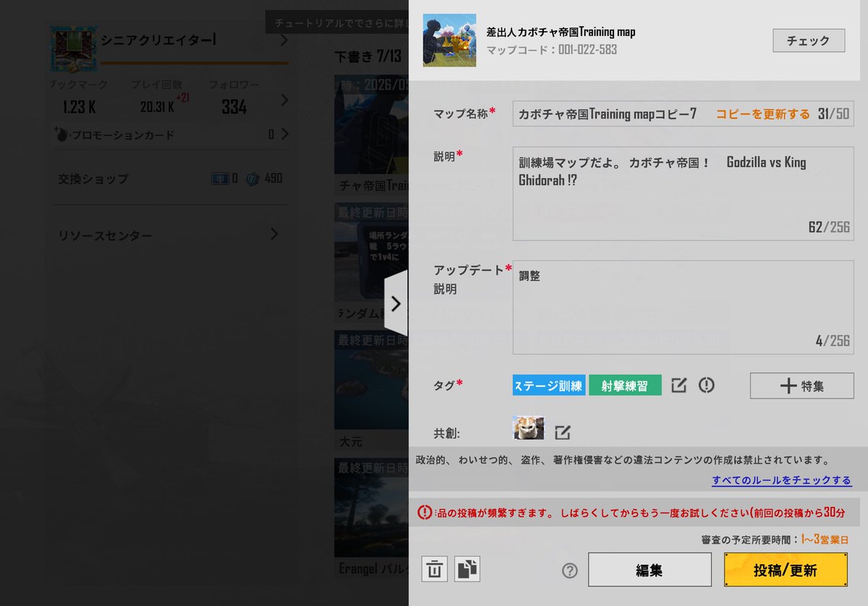Click the 大元 draft map card
The image size is (868, 606).
371,391
